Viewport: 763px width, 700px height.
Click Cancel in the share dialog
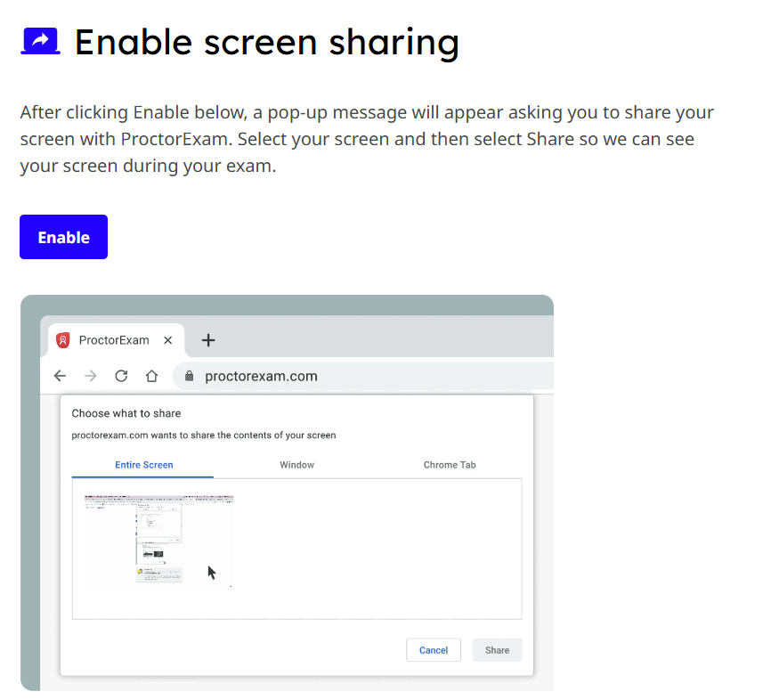coord(433,650)
